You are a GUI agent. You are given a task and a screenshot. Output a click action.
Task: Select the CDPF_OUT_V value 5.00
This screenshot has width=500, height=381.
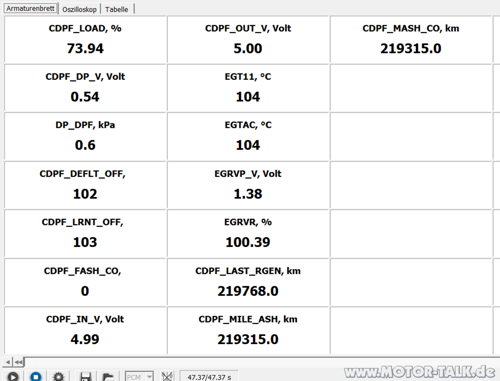click(x=248, y=49)
